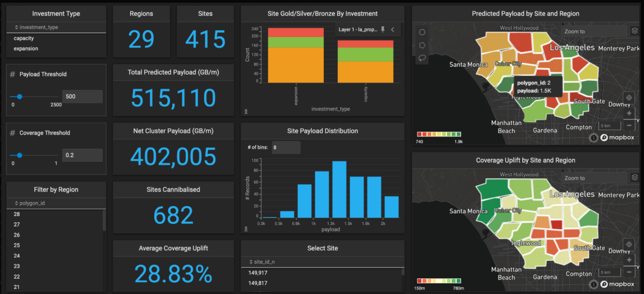The height and width of the screenshot is (294, 644).
Task: Open Zoom to box on Coverage Uplift map
Action: (594, 178)
